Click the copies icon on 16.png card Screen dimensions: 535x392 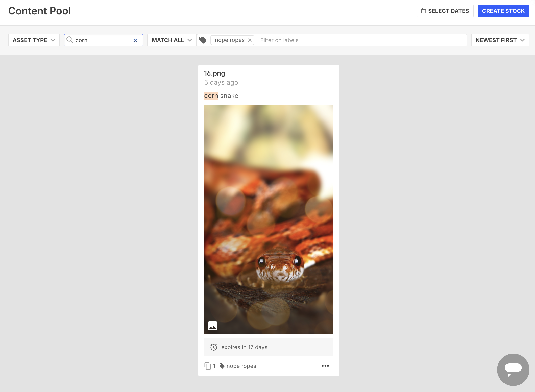click(207, 366)
